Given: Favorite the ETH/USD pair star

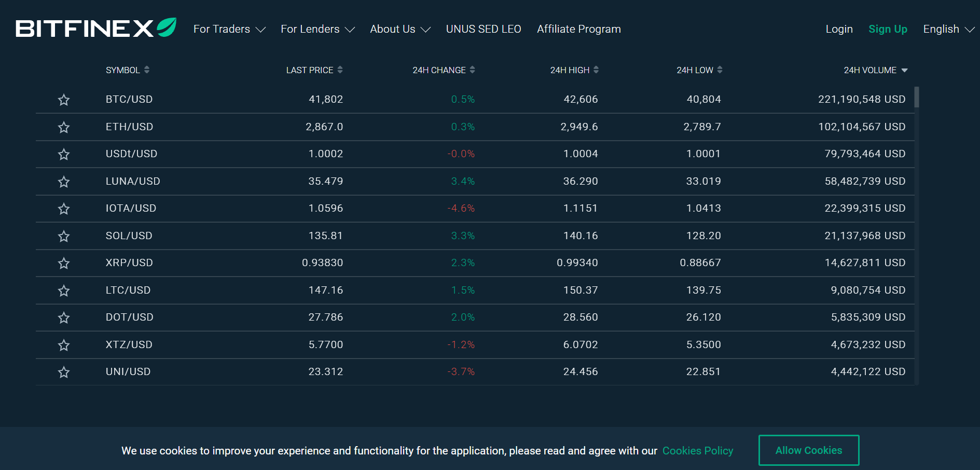Looking at the screenshot, I should [x=64, y=127].
